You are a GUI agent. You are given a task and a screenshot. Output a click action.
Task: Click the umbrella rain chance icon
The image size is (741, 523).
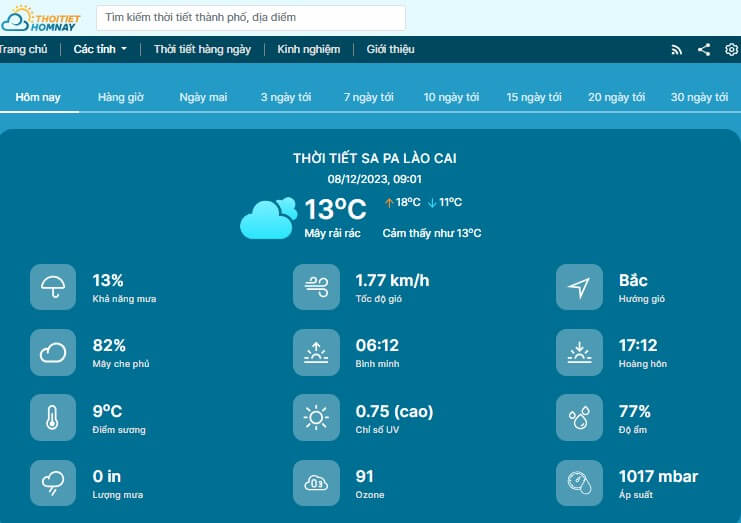pos(53,287)
